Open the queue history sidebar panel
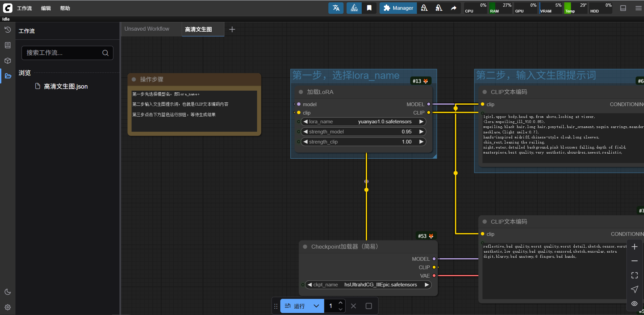 8,30
